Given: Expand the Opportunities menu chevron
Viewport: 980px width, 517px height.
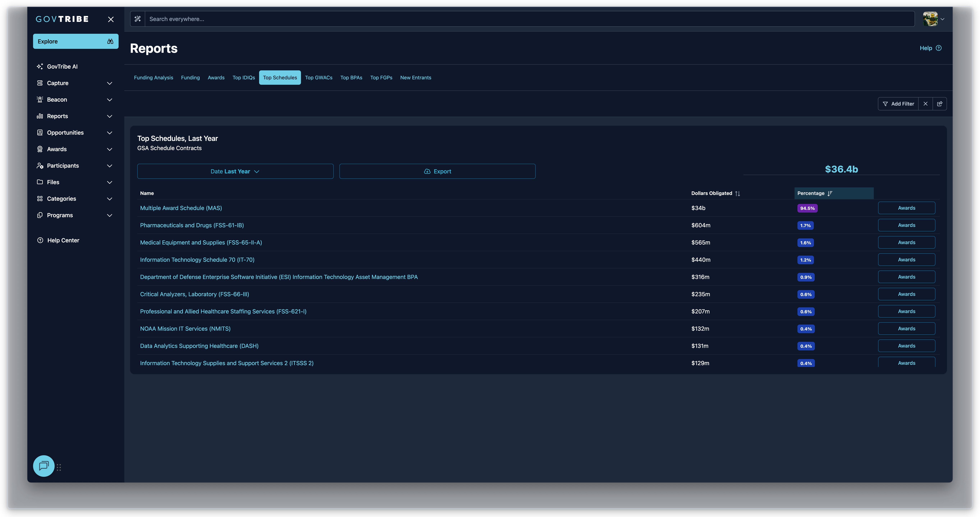Looking at the screenshot, I should (110, 133).
